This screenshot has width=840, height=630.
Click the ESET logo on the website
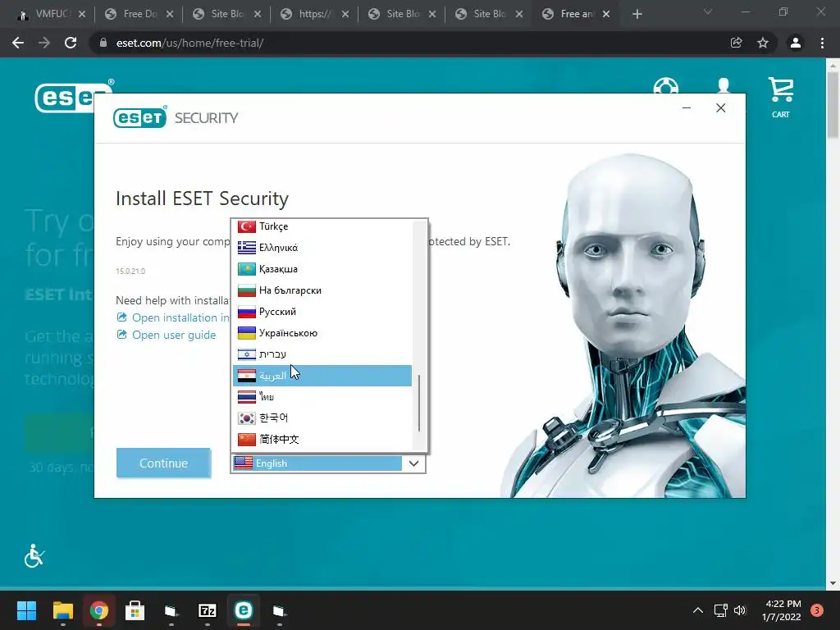tap(72, 97)
